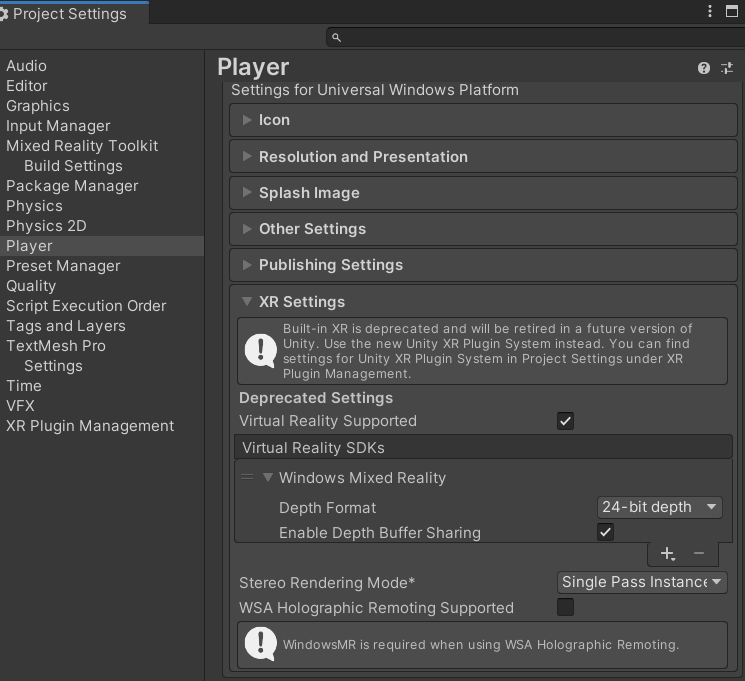Grab the drag handle beside Windows Mixed Reality
The width and height of the screenshot is (745, 681).
point(247,477)
